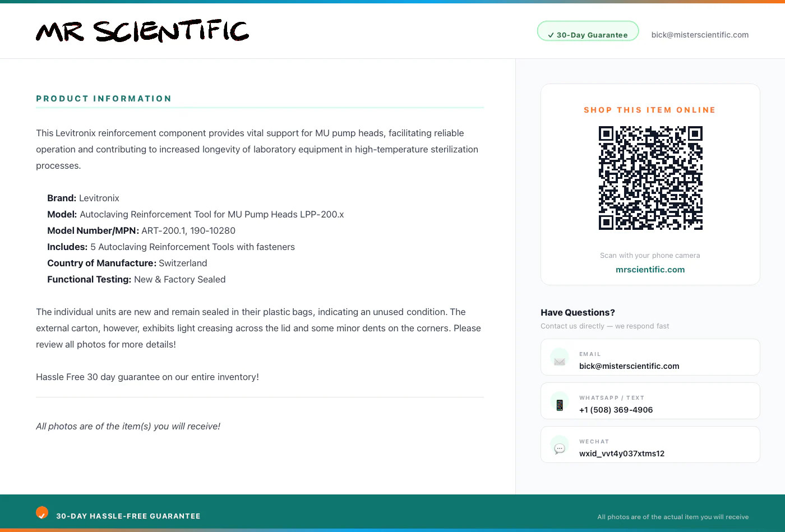Screen dimensions: 785x532
Task: Click the WeChat speech bubble icon
Action: (x=560, y=445)
